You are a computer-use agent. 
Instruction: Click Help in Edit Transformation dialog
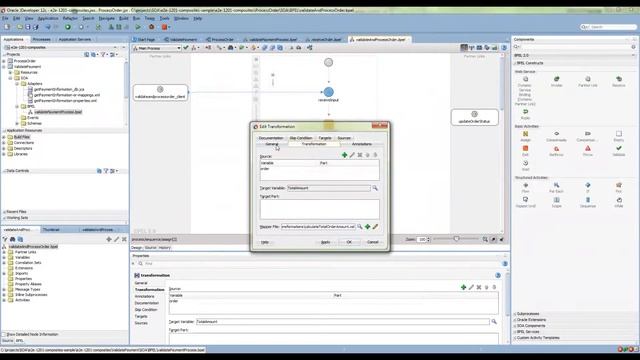tap(265, 242)
